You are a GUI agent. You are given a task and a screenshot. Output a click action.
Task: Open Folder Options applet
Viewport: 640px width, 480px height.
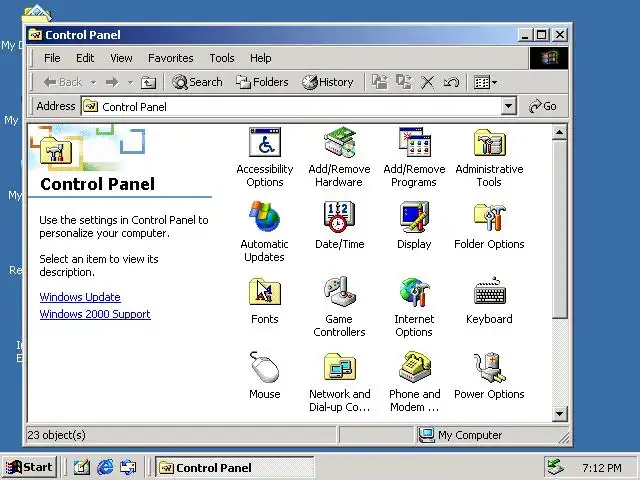coord(489,225)
